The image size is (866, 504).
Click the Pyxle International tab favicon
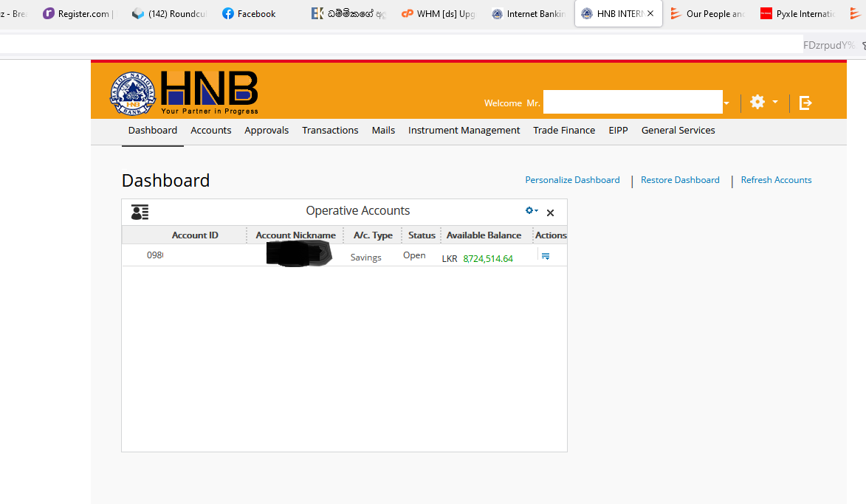766,14
